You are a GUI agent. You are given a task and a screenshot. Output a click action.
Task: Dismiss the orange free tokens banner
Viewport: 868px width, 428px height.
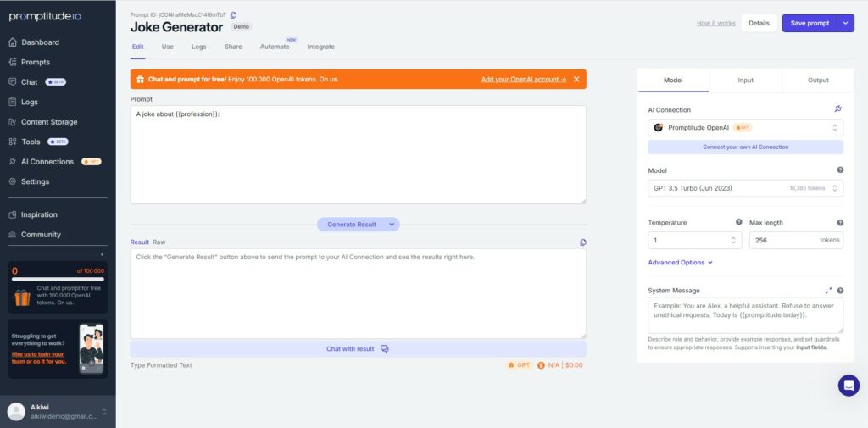576,79
